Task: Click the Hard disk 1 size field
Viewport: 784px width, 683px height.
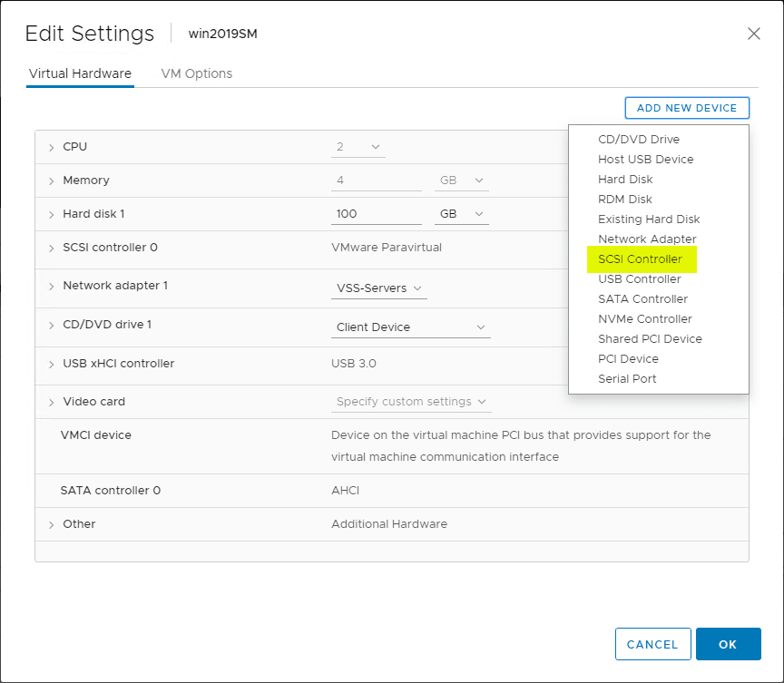Action: (x=376, y=213)
